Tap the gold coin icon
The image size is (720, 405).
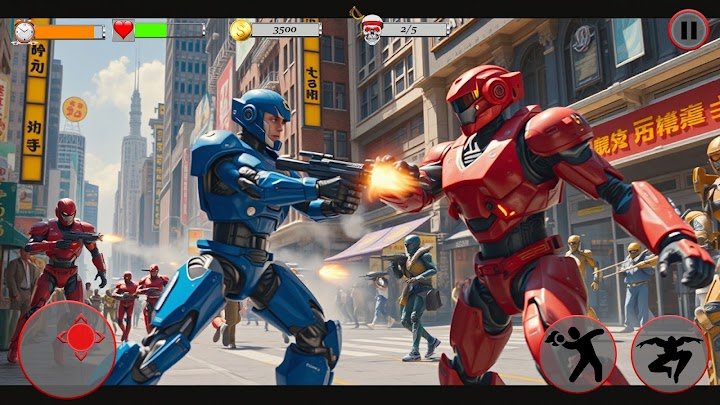pyautogui.click(x=241, y=30)
